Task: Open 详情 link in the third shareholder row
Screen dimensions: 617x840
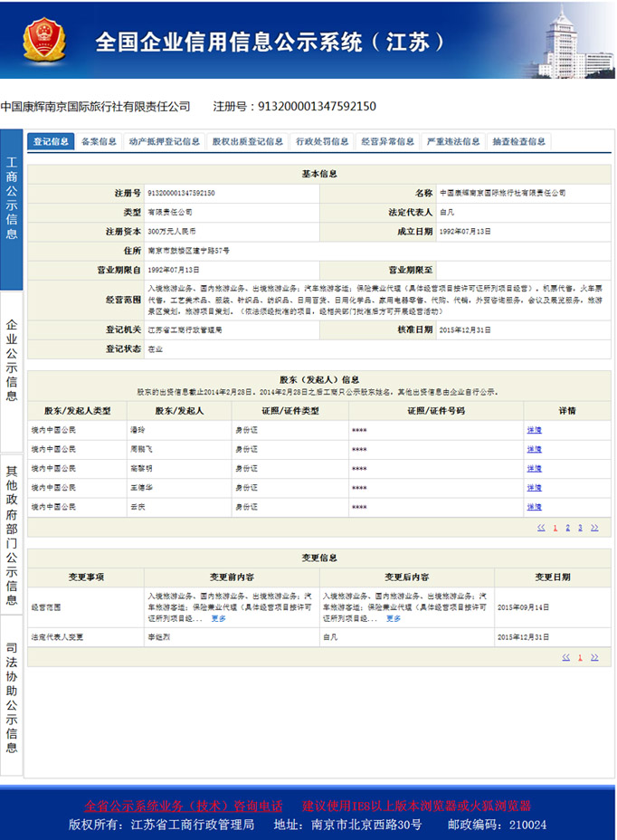Action: coord(534,469)
